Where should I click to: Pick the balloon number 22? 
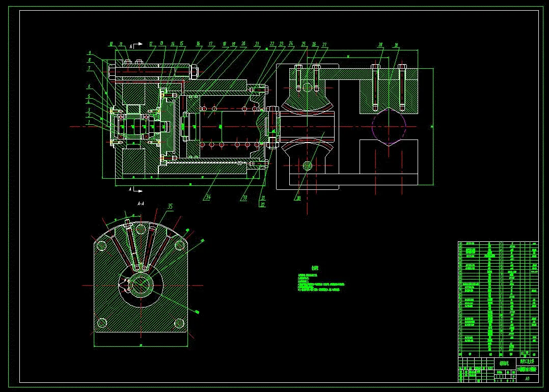[272, 44]
